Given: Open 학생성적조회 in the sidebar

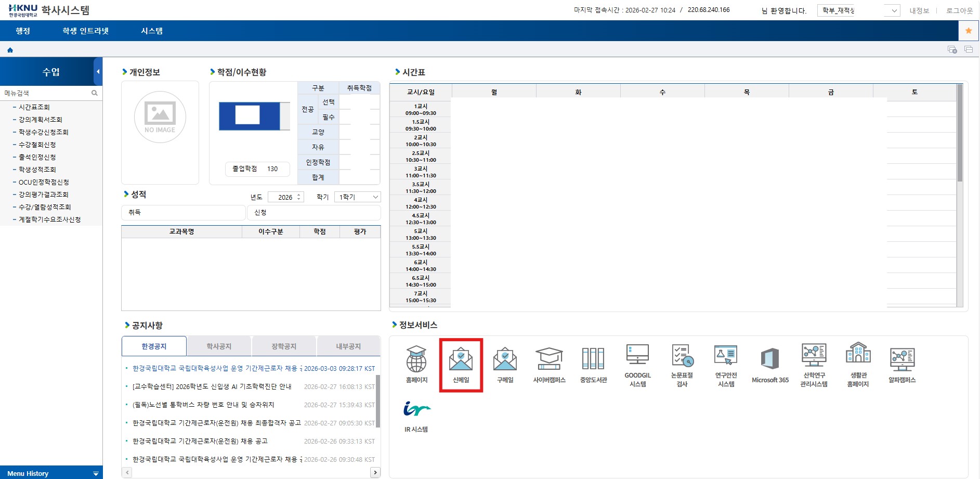Looking at the screenshot, I should pos(37,170).
